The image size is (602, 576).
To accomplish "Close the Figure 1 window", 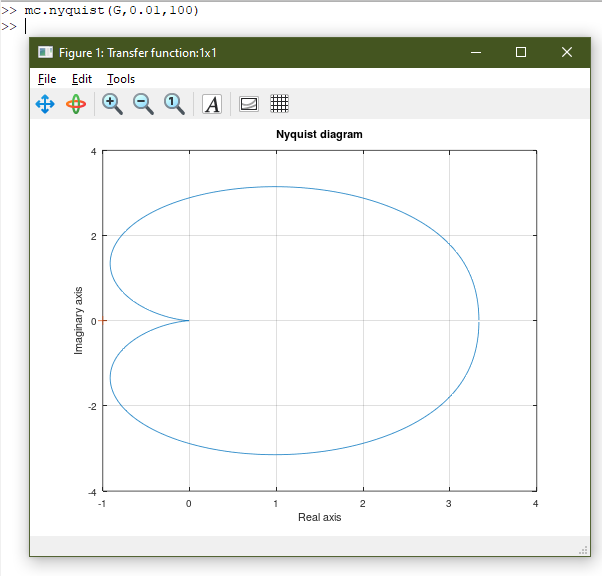I will (x=567, y=52).
